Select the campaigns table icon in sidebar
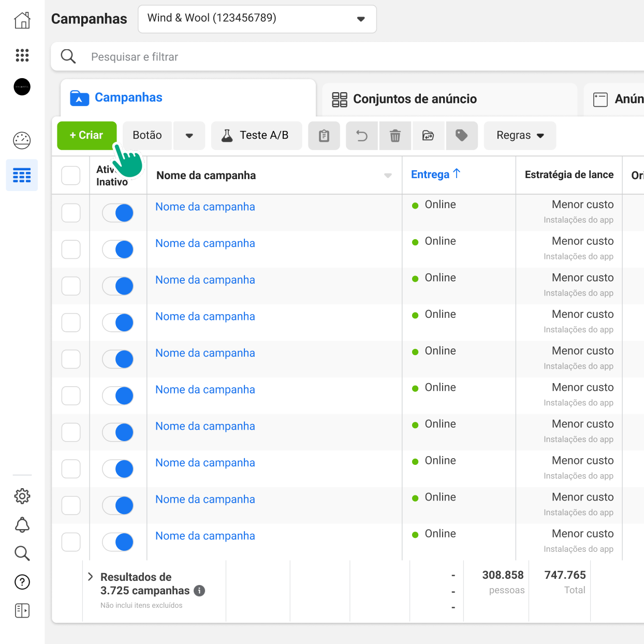The height and width of the screenshot is (644, 644). pyautogui.click(x=22, y=175)
